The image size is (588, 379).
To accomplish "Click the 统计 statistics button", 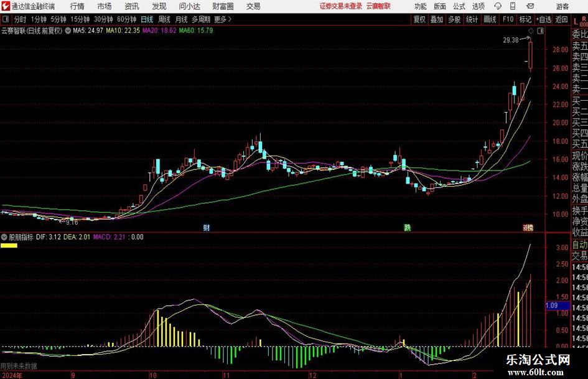I will click(x=472, y=19).
